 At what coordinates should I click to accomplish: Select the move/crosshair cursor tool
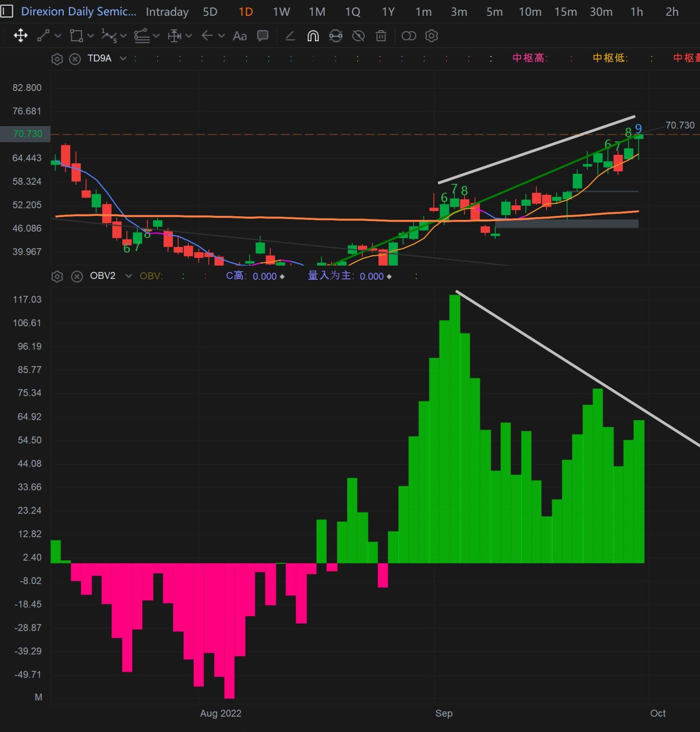point(21,35)
